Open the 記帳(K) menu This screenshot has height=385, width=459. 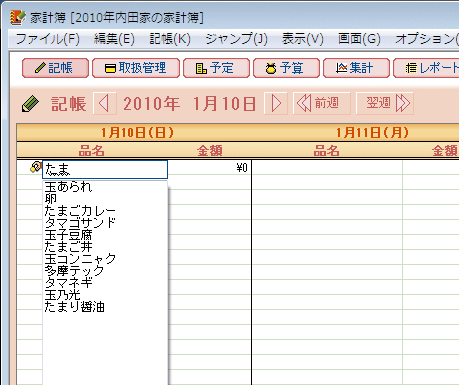170,39
